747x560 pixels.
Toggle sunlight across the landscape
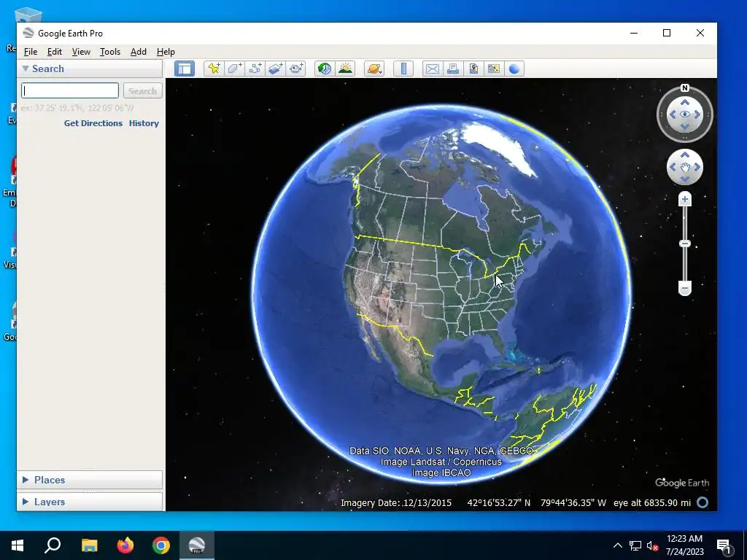tap(345, 69)
